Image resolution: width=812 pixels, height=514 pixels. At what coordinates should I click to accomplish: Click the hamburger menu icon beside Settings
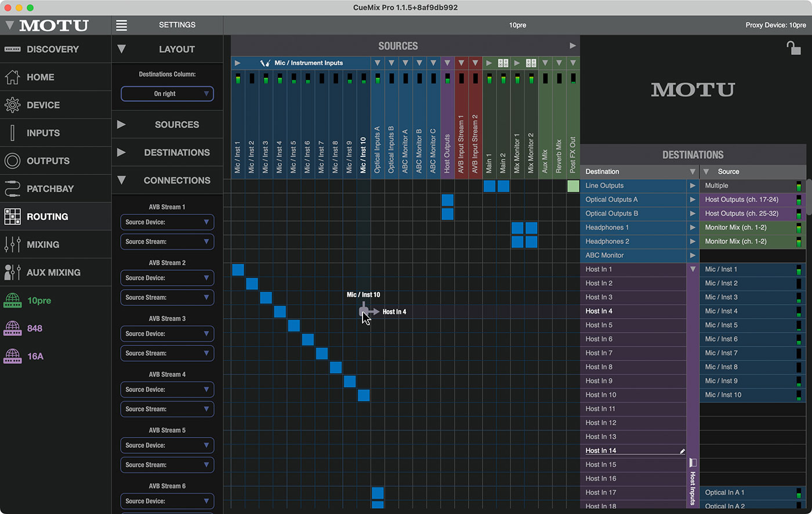(121, 25)
